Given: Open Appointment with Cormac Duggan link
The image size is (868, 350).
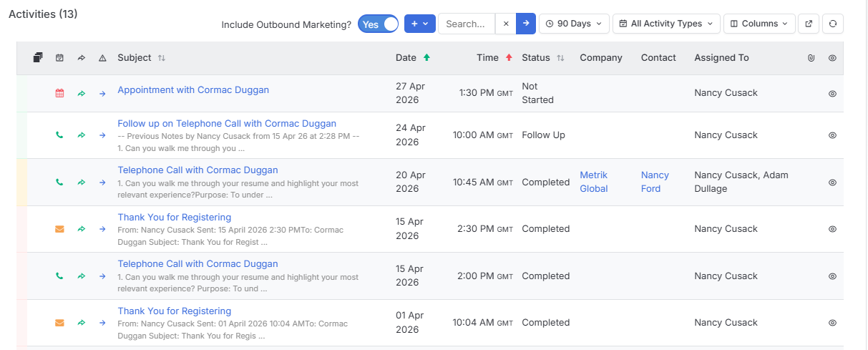Looking at the screenshot, I should click(193, 90).
